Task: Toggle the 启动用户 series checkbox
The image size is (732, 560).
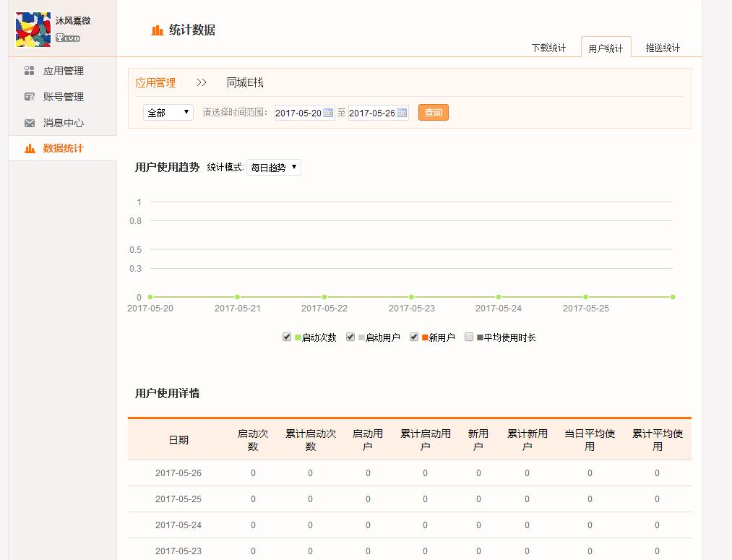Action: [350, 337]
